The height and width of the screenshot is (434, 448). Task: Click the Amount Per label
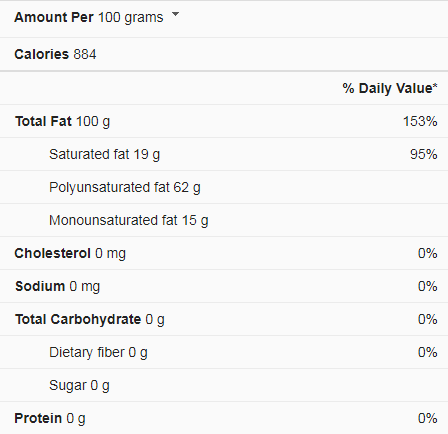click(x=54, y=17)
